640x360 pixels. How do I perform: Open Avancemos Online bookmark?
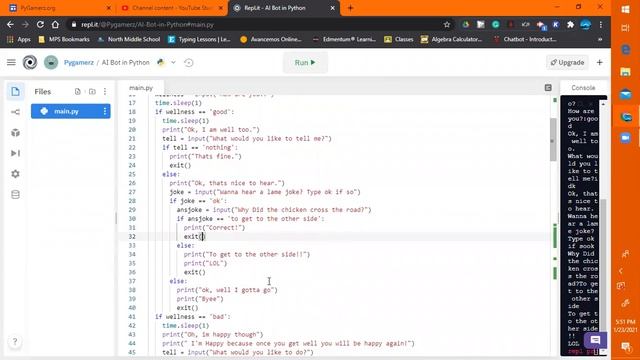pos(271,39)
